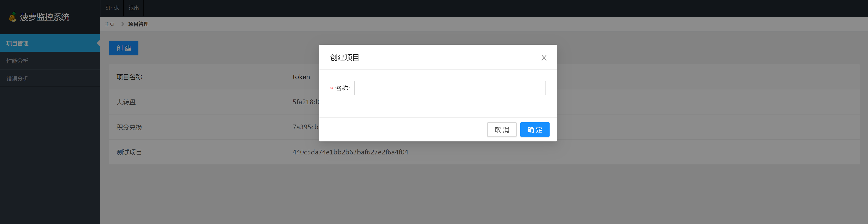
Task: Click 退出 to log out
Action: click(x=134, y=8)
